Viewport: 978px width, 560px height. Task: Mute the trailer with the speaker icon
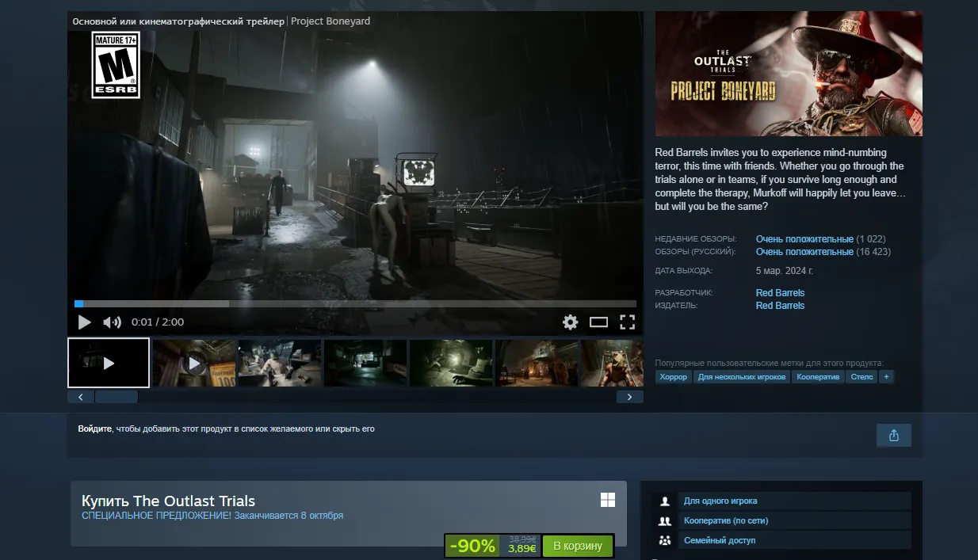point(112,322)
